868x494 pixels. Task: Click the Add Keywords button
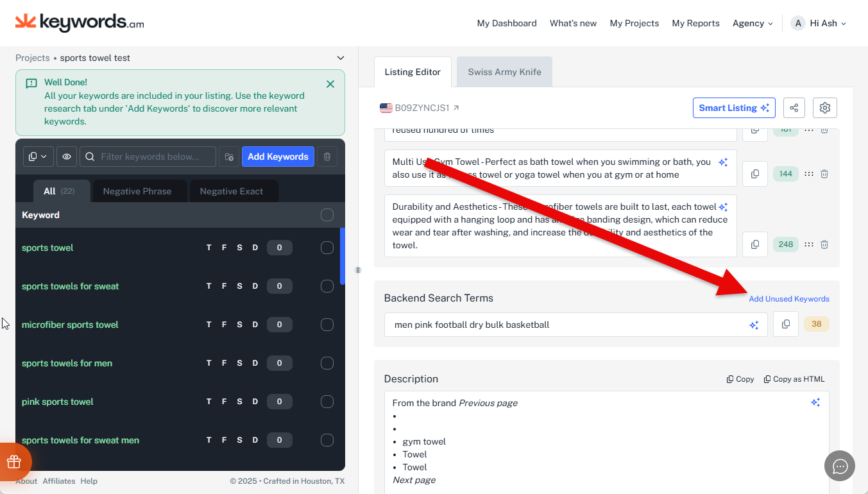pos(278,157)
